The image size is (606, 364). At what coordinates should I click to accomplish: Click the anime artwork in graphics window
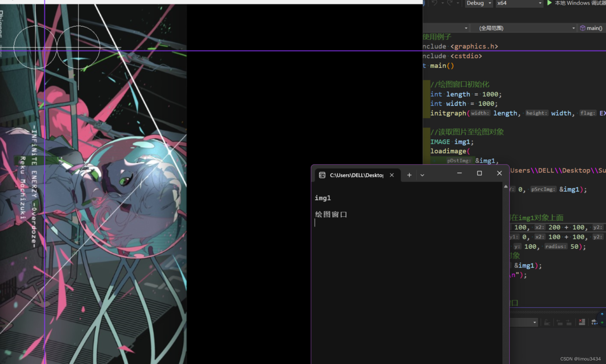93,184
